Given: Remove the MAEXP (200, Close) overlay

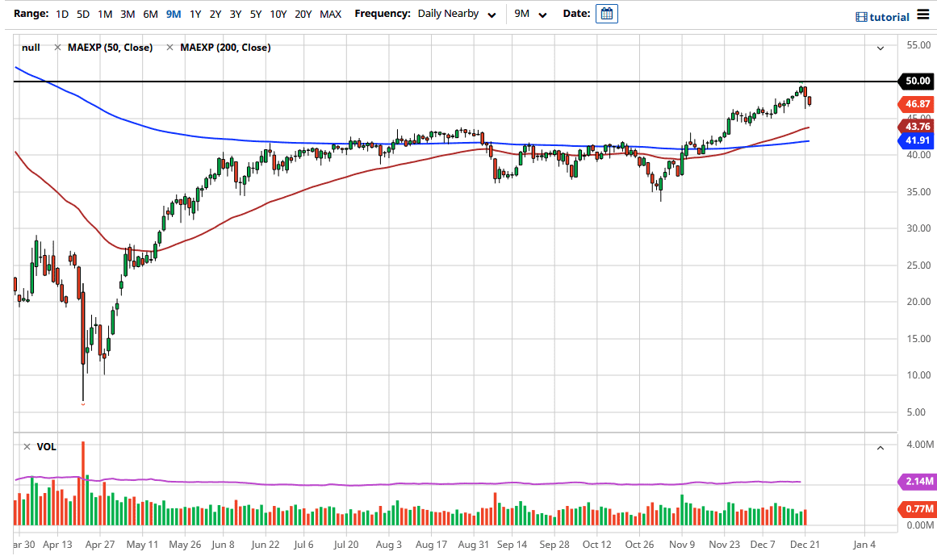Looking at the screenshot, I should click(x=169, y=47).
